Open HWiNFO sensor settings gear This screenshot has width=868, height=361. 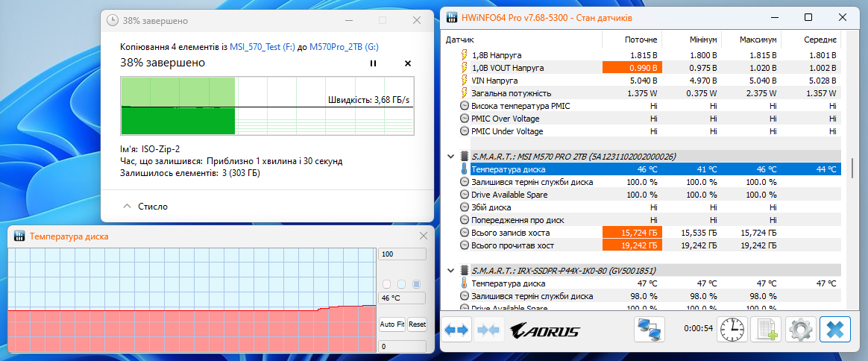[x=800, y=330]
